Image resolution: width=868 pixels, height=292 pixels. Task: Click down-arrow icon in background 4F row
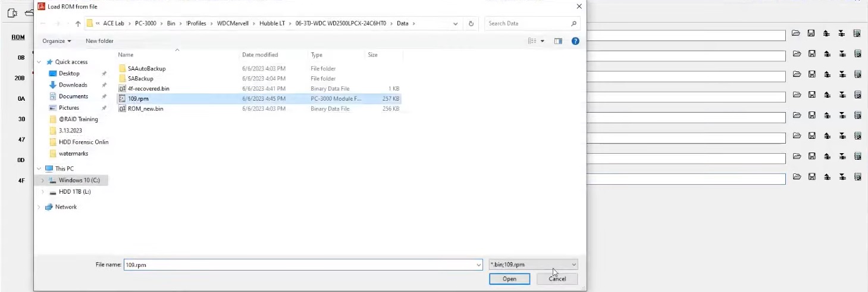(842, 177)
